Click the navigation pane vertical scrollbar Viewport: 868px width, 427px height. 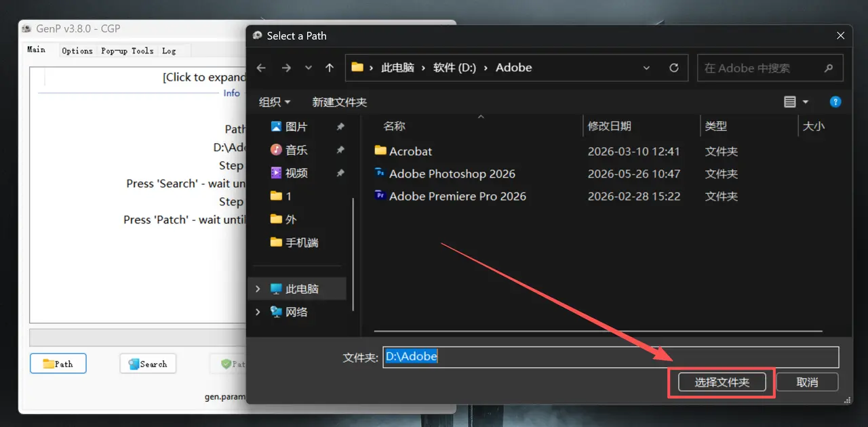pyautogui.click(x=352, y=254)
